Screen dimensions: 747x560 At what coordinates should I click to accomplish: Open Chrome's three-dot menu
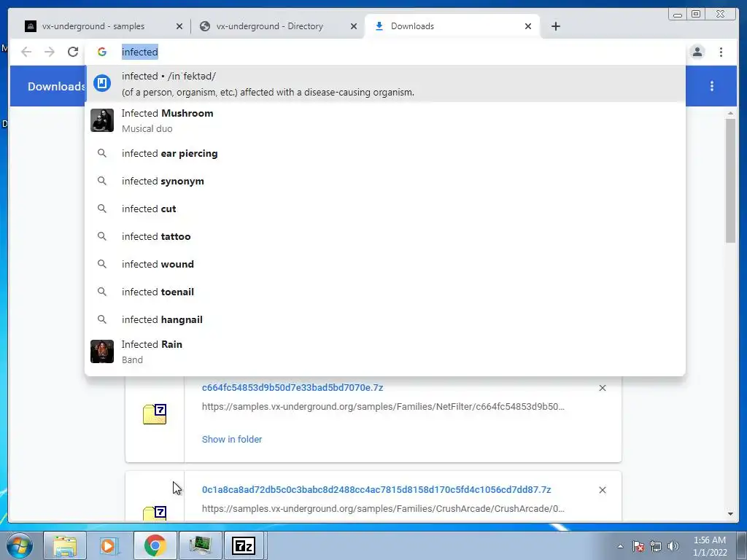click(721, 52)
